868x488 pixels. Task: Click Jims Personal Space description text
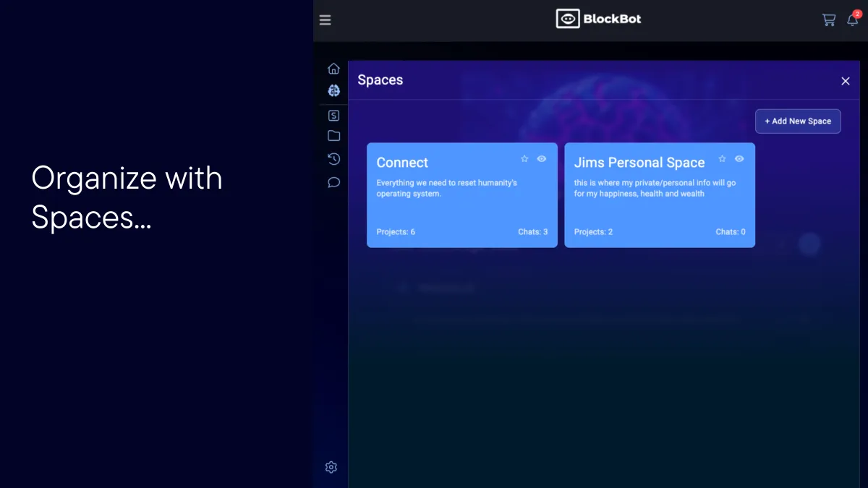pyautogui.click(x=655, y=188)
